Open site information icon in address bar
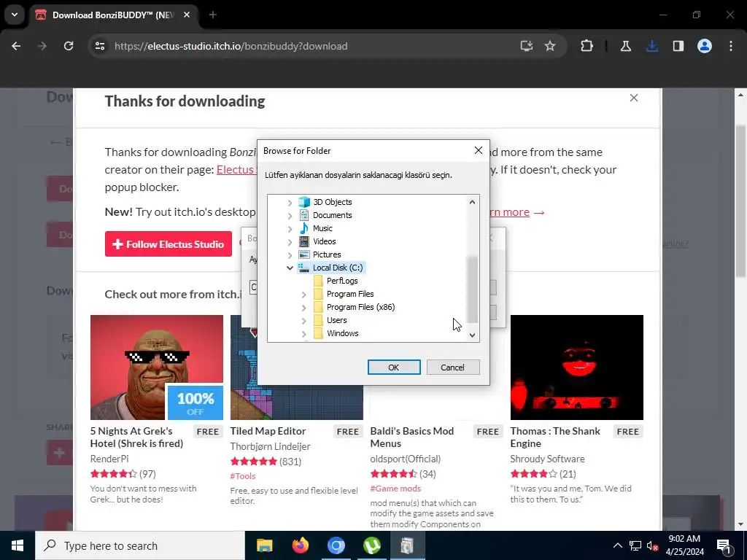 coord(100,46)
